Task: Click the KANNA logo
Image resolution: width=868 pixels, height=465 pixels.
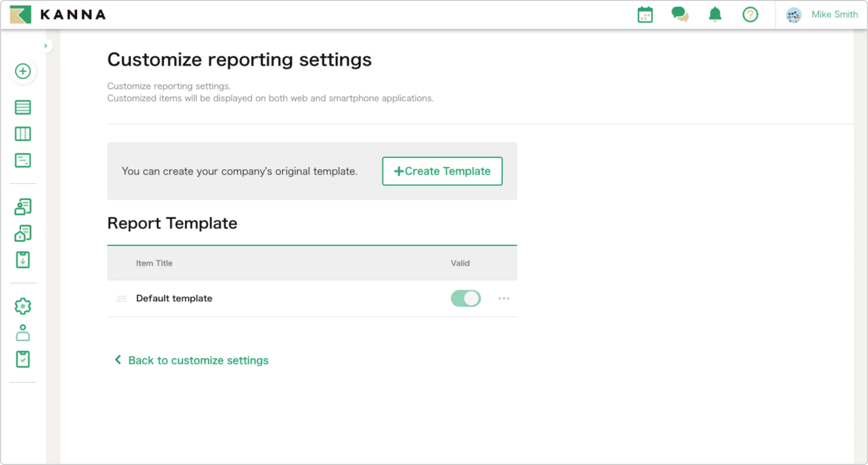Action: click(x=58, y=15)
